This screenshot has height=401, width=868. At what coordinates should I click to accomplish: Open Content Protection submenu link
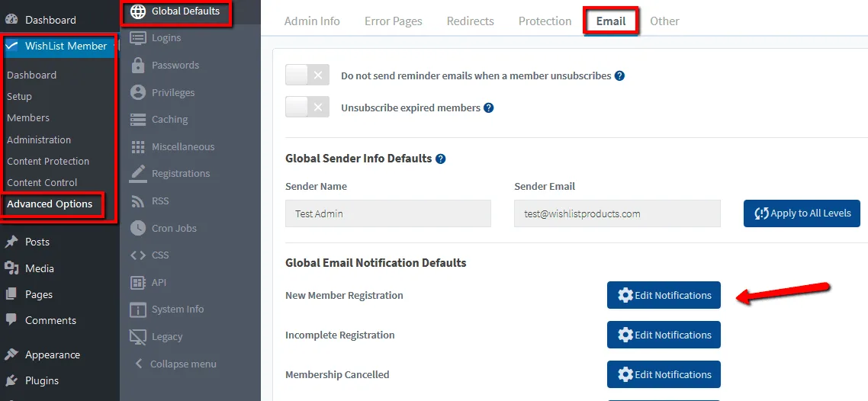pos(48,161)
